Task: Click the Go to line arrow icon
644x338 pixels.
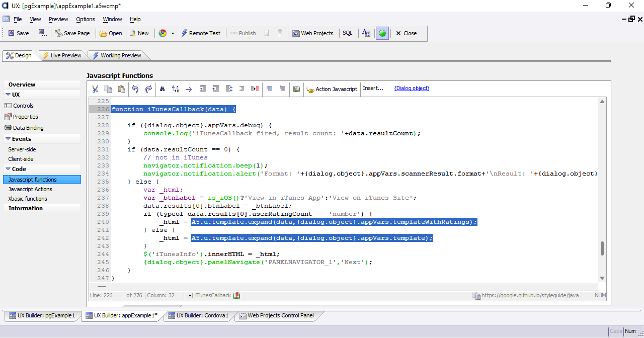Action: tap(189, 89)
